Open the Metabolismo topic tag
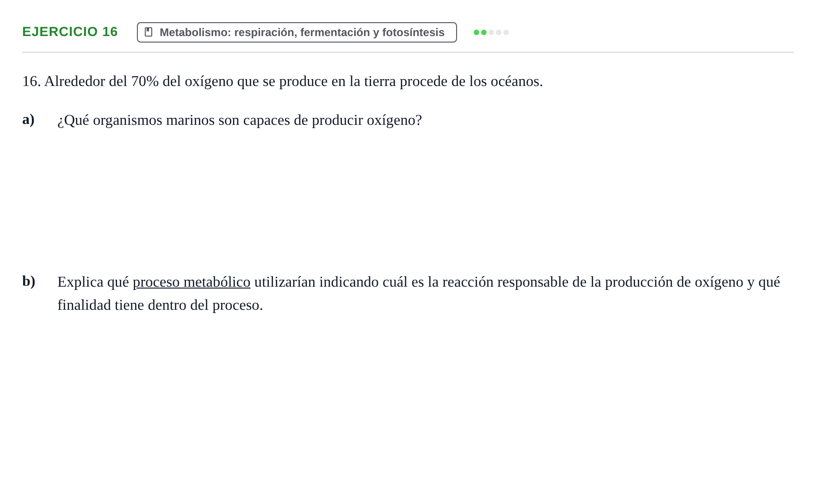816x504 pixels. pyautogui.click(x=297, y=32)
